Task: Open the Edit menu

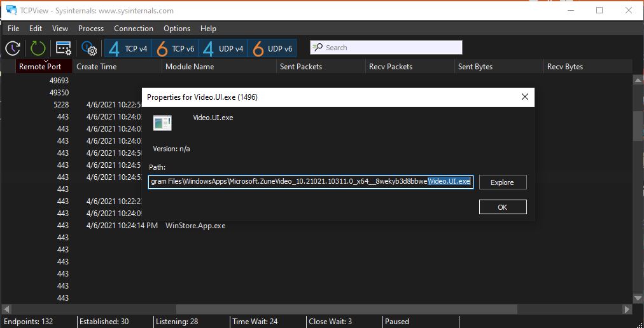Action: [x=36, y=29]
